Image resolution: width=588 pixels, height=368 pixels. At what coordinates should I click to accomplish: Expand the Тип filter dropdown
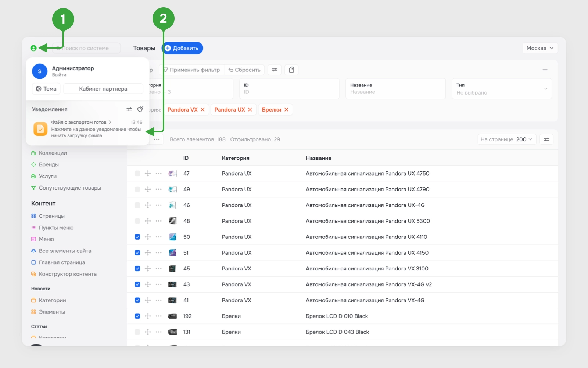coord(502,89)
